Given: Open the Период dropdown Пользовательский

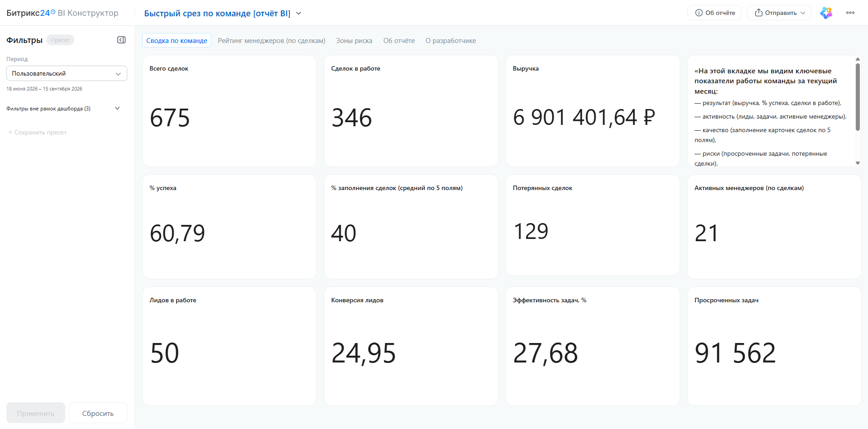Looking at the screenshot, I should tap(67, 73).
